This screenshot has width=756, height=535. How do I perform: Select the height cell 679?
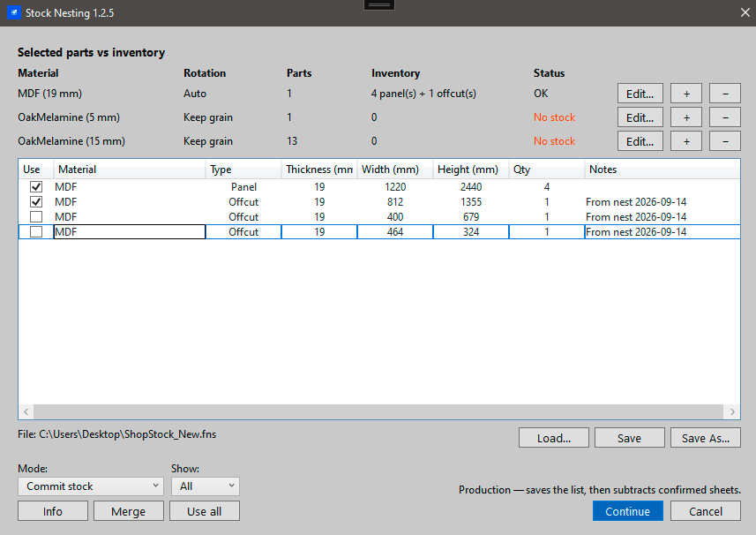[471, 216]
